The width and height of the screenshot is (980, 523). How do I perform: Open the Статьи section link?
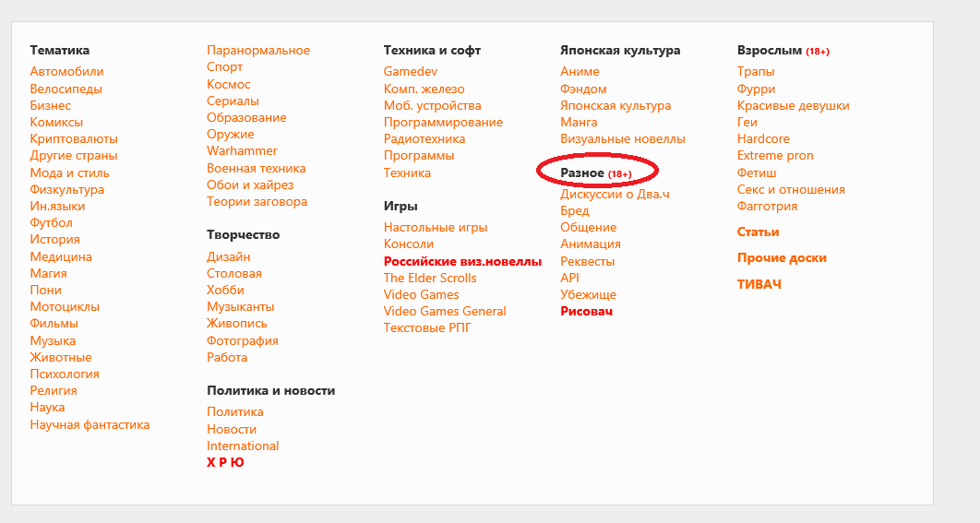[759, 232]
